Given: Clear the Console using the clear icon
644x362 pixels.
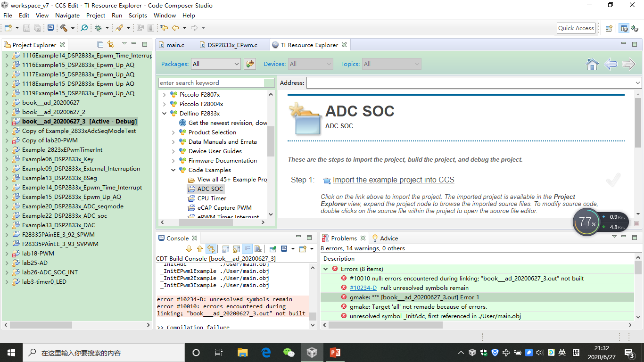Looking at the screenshot, I should (x=257, y=249).
